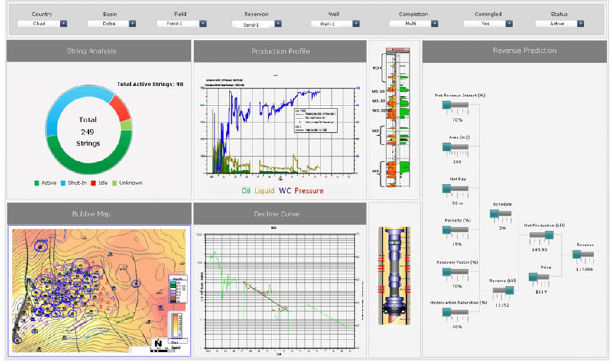
Task: Click the Pressure legend label
Action: [x=309, y=191]
